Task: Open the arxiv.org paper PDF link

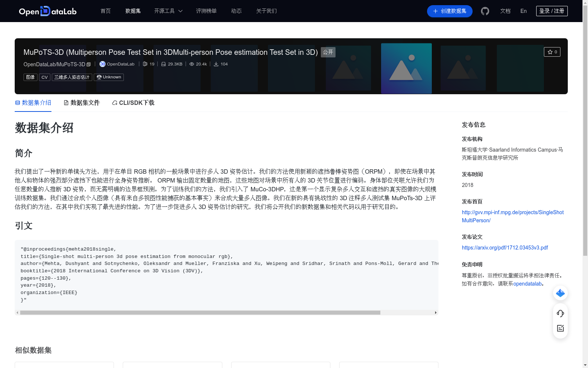Action: tap(505, 248)
